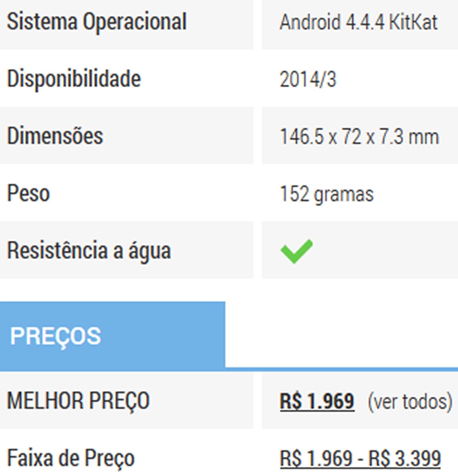Click the Android 4.4.4 version text
Image resolution: width=458 pixels, height=476 pixels.
[x=332, y=23]
